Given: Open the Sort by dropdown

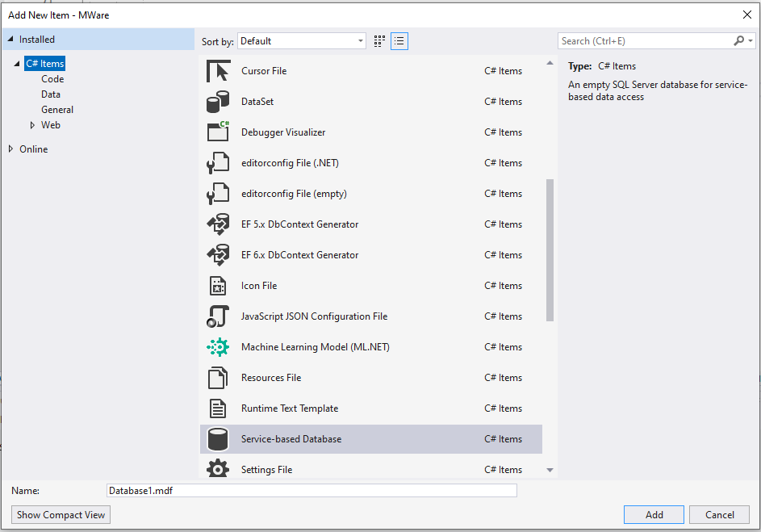Looking at the screenshot, I should click(x=301, y=41).
